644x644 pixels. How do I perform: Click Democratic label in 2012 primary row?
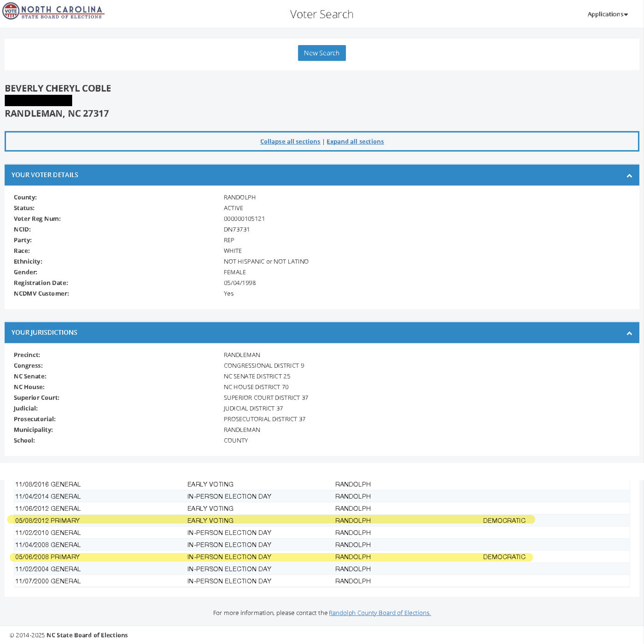point(504,520)
